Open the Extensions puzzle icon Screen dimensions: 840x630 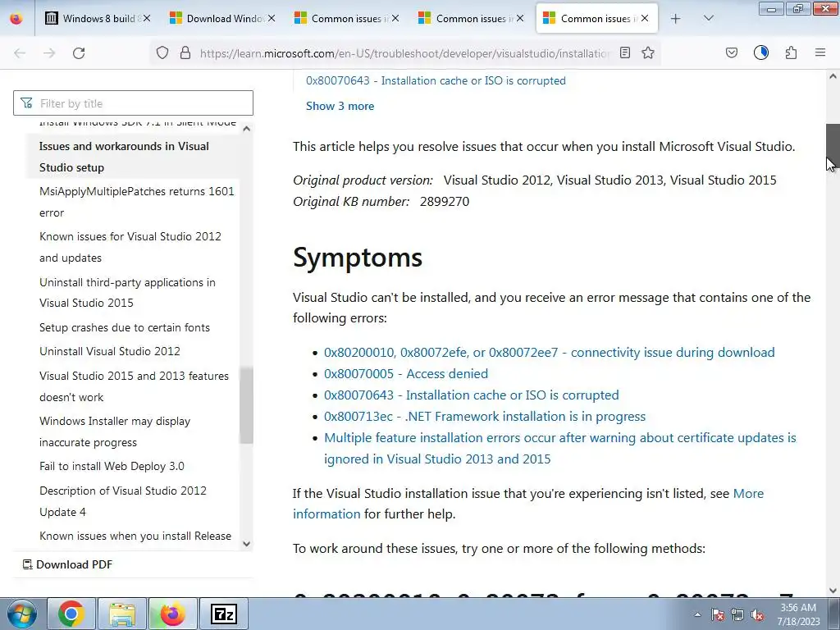(x=792, y=53)
